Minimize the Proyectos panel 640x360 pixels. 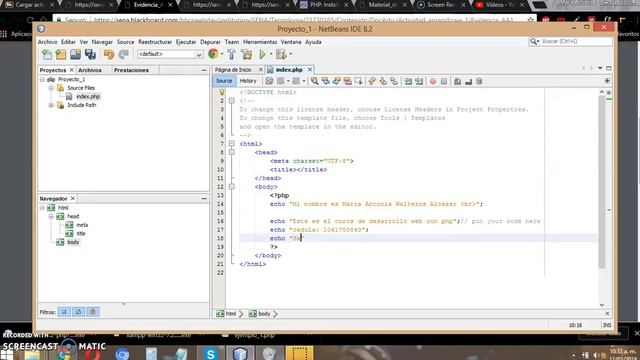[204, 70]
